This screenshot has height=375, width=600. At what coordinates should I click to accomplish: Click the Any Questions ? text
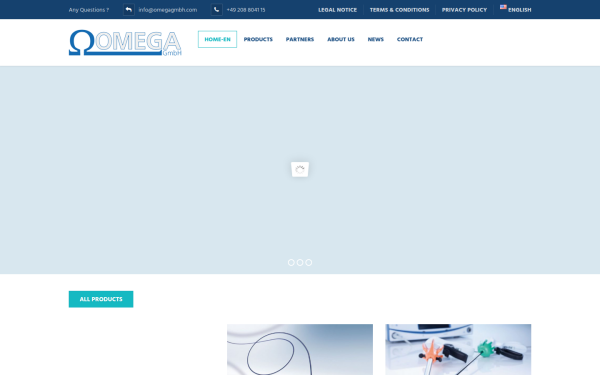pos(89,10)
